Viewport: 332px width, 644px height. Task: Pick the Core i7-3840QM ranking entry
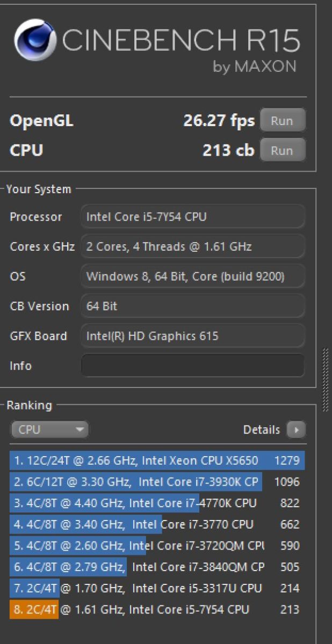(x=157, y=567)
